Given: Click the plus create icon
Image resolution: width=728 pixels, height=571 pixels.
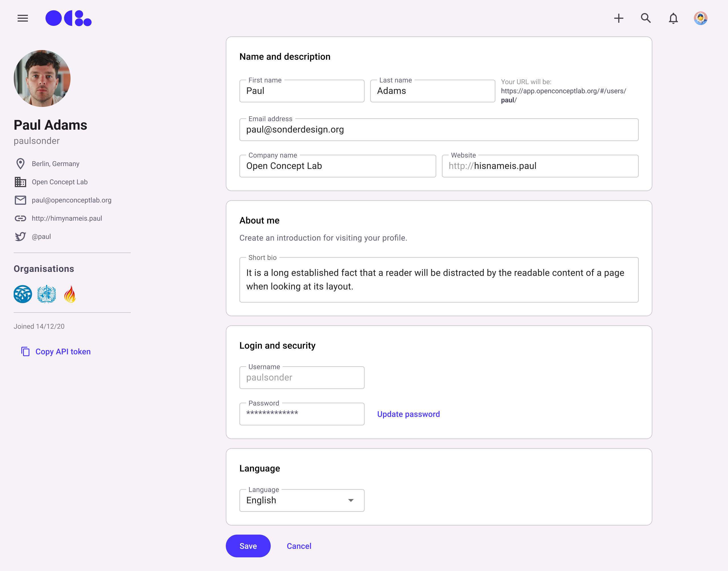Looking at the screenshot, I should pyautogui.click(x=619, y=18).
